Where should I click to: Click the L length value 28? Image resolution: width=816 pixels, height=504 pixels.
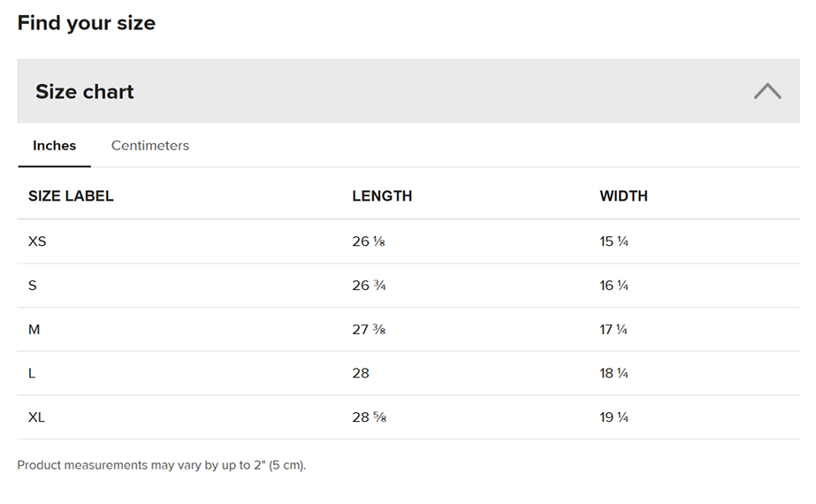[361, 373]
